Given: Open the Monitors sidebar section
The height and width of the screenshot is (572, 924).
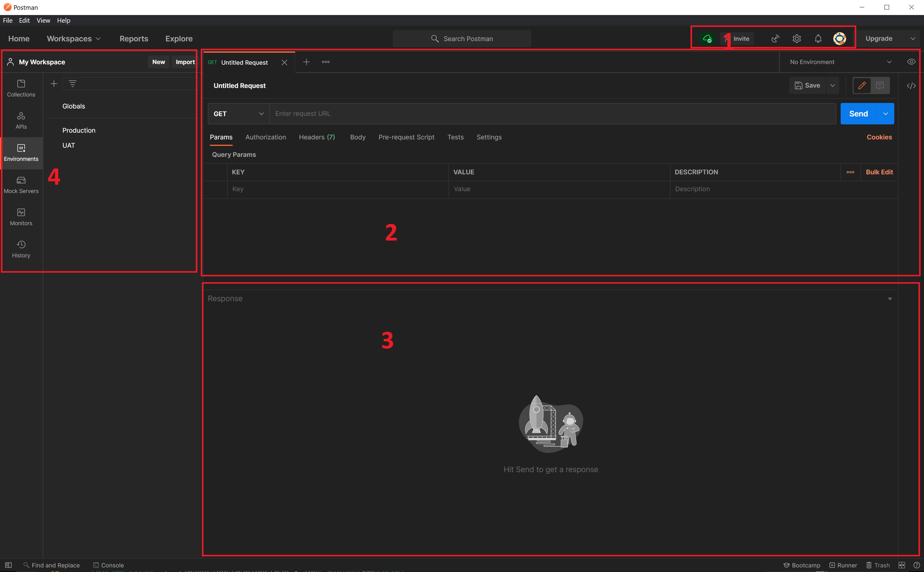Looking at the screenshot, I should tap(21, 217).
